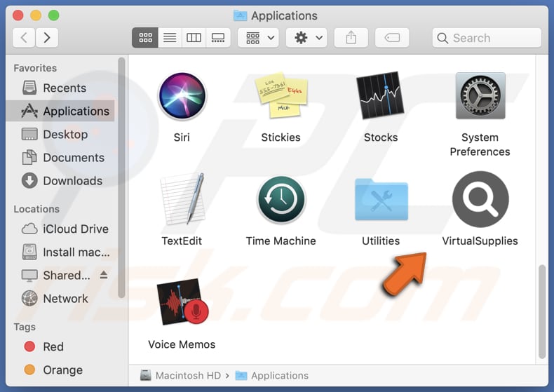Viewport: 554px width, 392px height.
Task: Open Network in the sidebar
Action: point(60,299)
